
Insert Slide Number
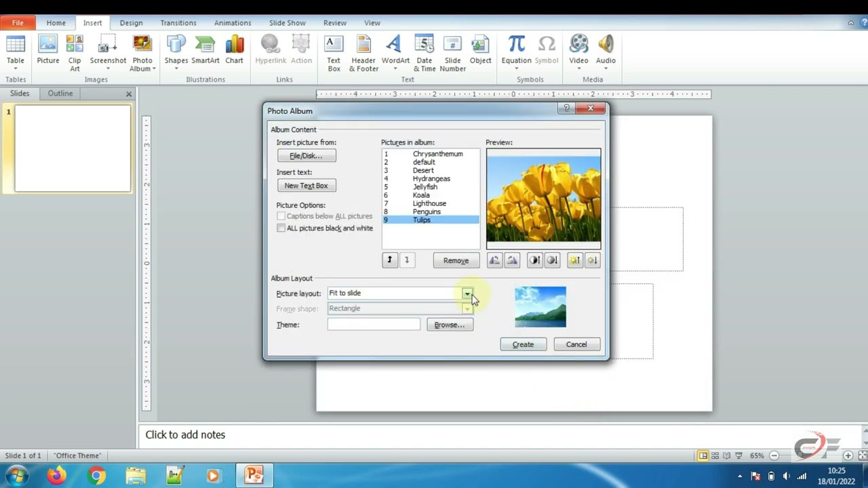(x=452, y=53)
